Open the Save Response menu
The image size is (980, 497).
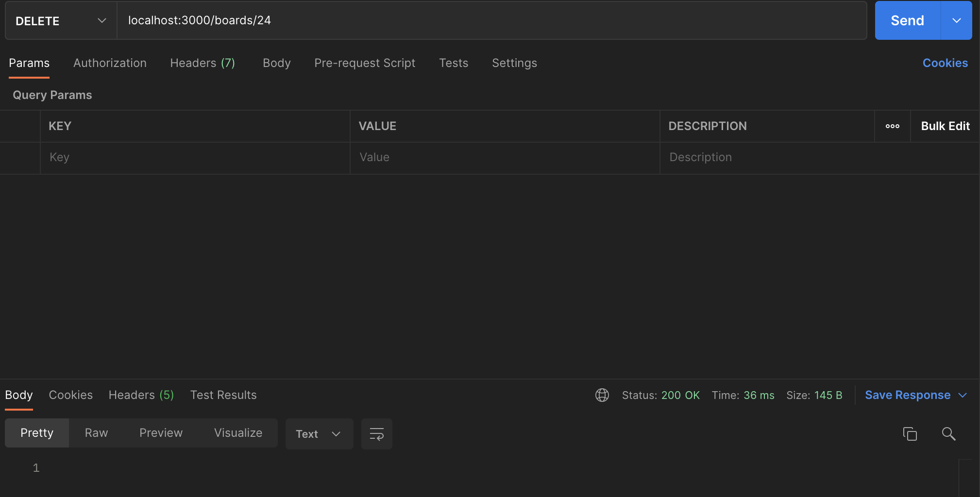pyautogui.click(x=916, y=395)
